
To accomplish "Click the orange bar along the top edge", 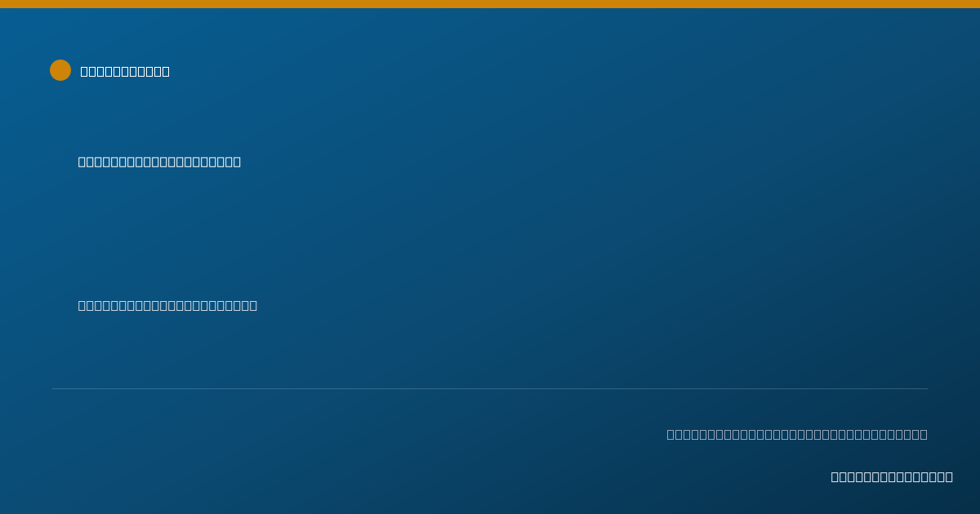I will (490, 4).
